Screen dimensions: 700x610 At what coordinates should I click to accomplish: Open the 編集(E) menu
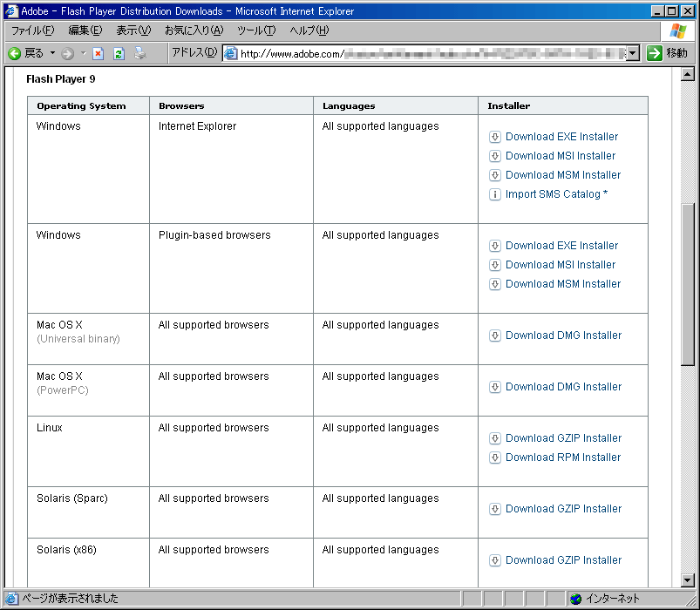85,30
